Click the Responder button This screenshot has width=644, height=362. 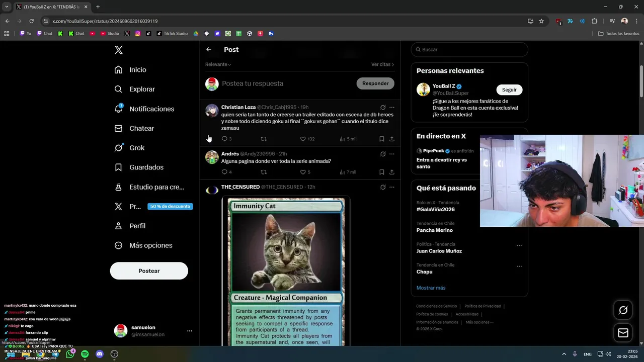[x=375, y=83]
